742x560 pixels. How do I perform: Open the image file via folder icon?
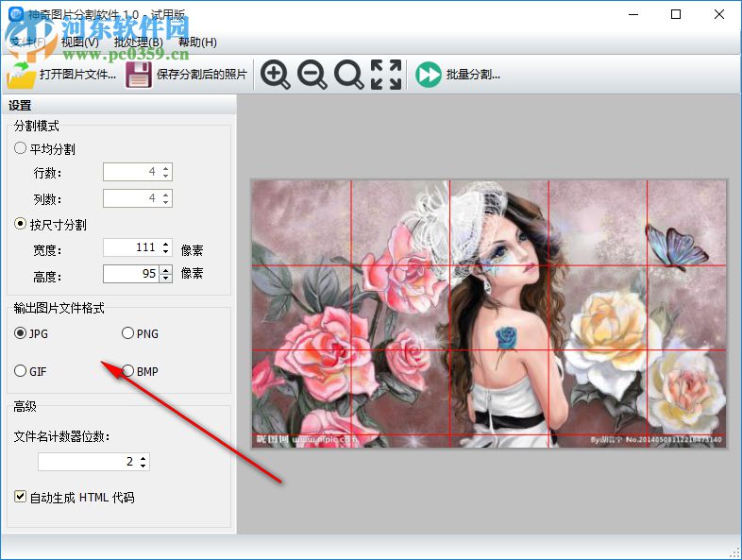tap(22, 75)
